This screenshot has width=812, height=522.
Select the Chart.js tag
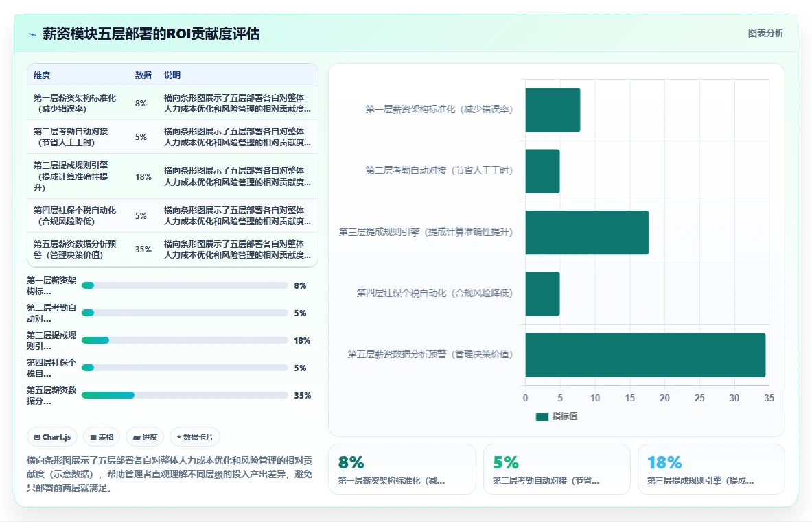(x=52, y=437)
